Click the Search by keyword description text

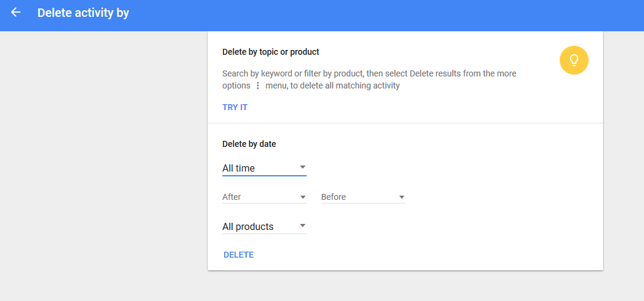369,79
